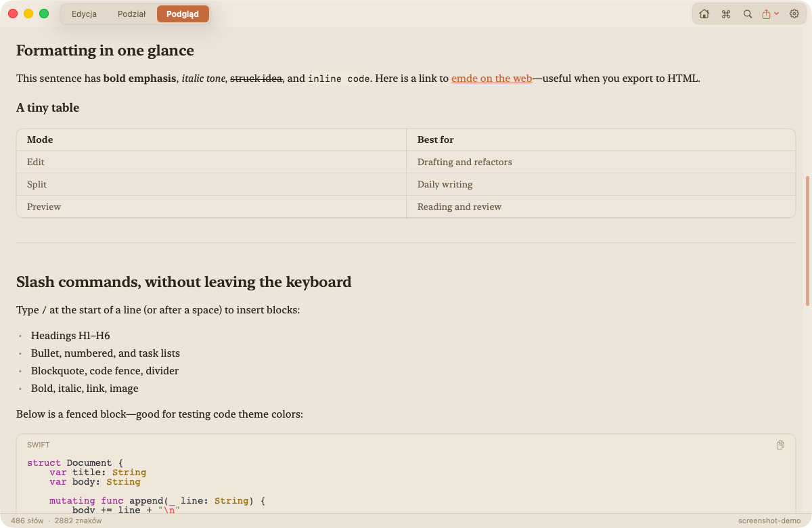The width and height of the screenshot is (812, 528).
Task: Open the share/export icon
Action: (x=767, y=14)
